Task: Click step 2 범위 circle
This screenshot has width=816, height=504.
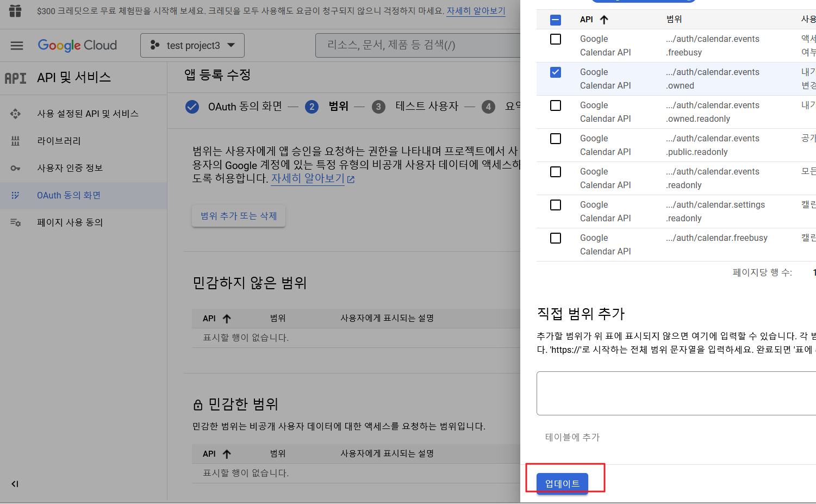Action: (x=312, y=107)
